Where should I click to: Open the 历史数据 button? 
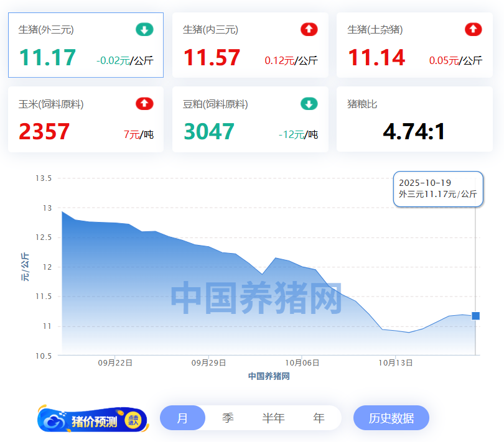pyautogui.click(x=391, y=418)
